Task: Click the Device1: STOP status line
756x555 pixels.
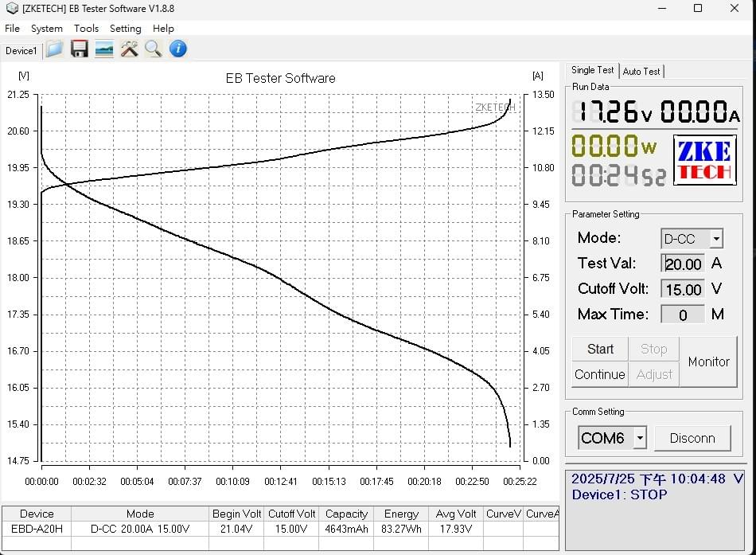Action: point(620,494)
